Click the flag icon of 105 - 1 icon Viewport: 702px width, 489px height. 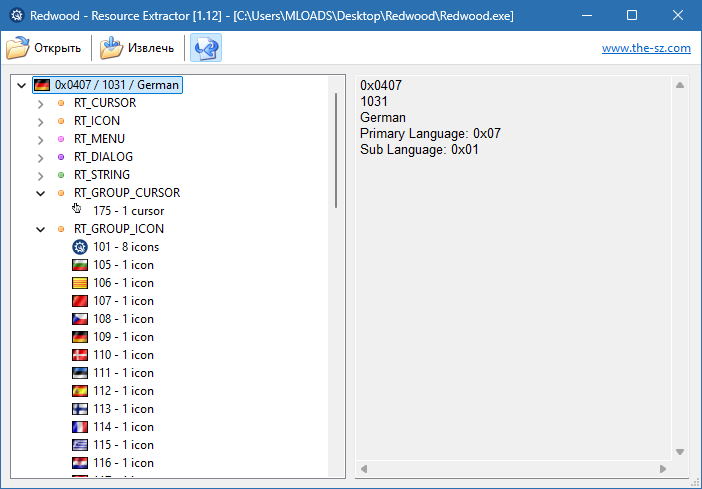(80, 265)
